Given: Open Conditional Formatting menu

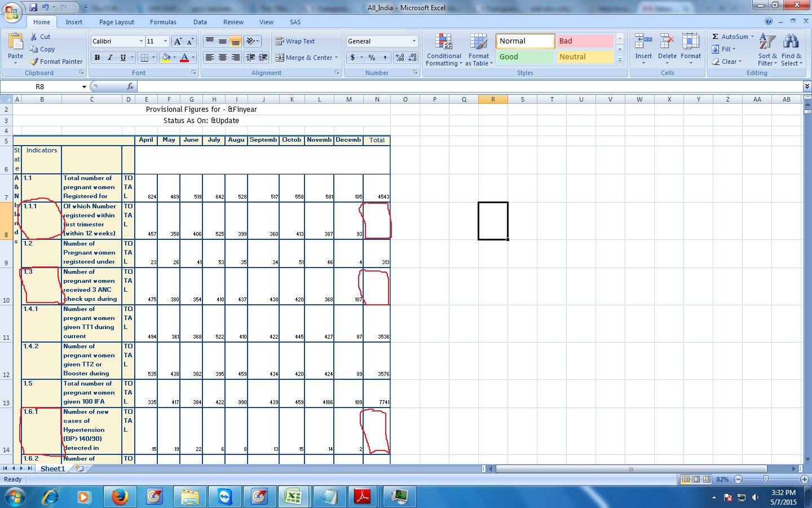Looking at the screenshot, I should click(444, 50).
